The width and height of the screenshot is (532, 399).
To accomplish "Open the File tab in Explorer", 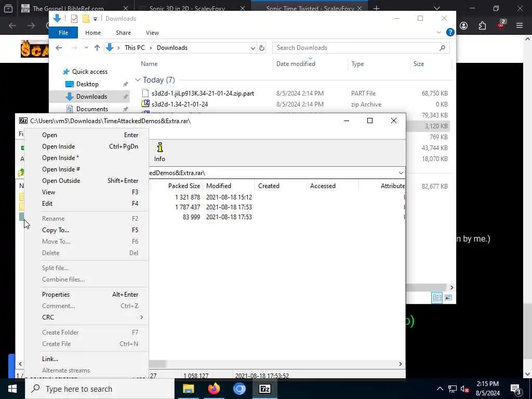I will 63,33.
